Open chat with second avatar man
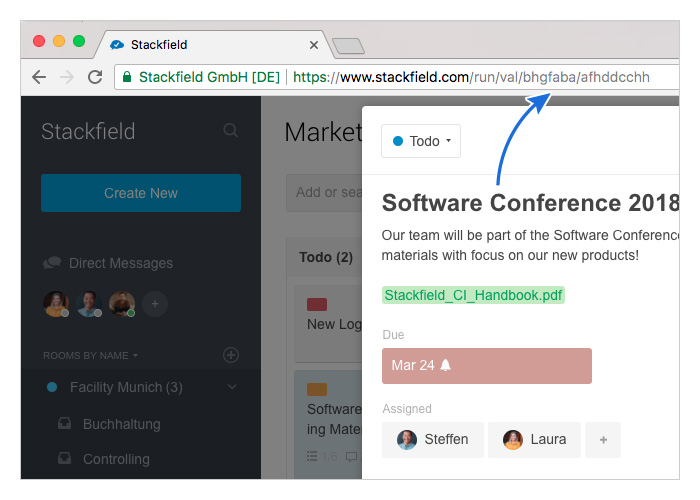 click(x=89, y=304)
